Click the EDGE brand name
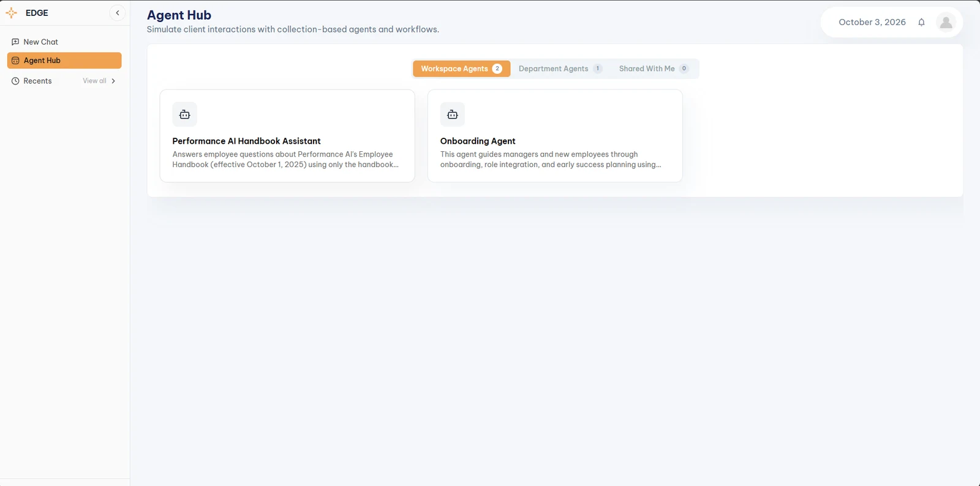This screenshot has height=486, width=980. (x=37, y=13)
